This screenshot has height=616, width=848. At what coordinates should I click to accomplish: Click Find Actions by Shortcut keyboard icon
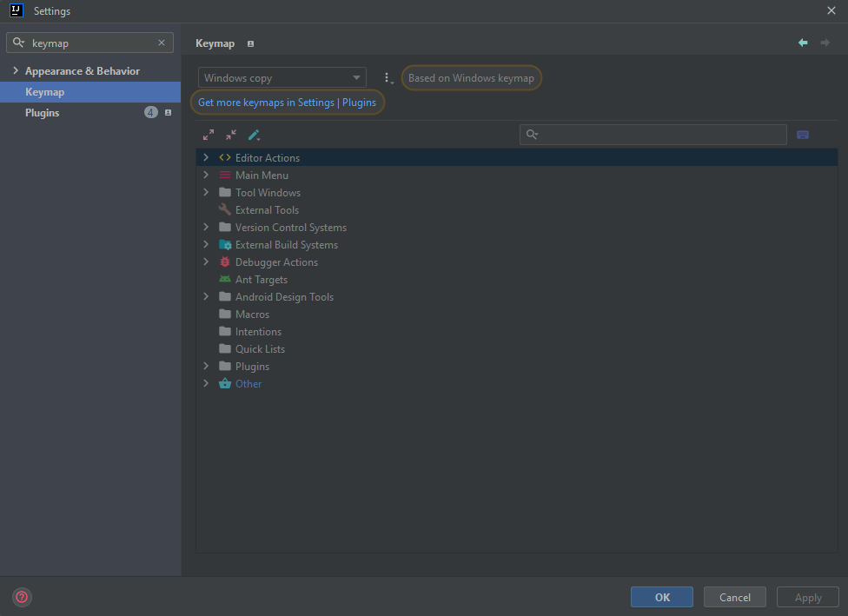(x=803, y=135)
